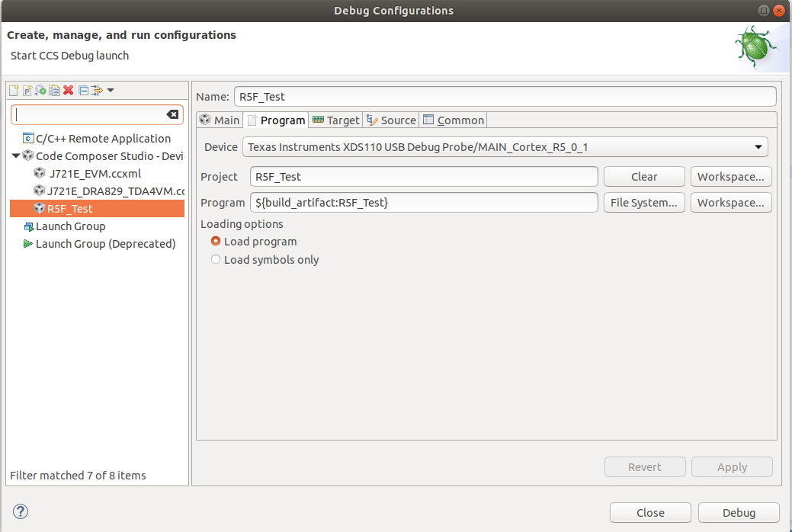Select the Load program radio button
Image resolution: width=792 pixels, height=532 pixels.
pyautogui.click(x=216, y=242)
